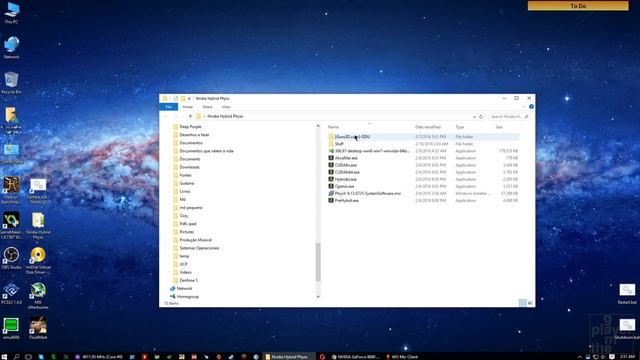Image resolution: width=640 pixels, height=360 pixels.
Task: Open Shutdown.bat on desktop
Action: [627, 329]
